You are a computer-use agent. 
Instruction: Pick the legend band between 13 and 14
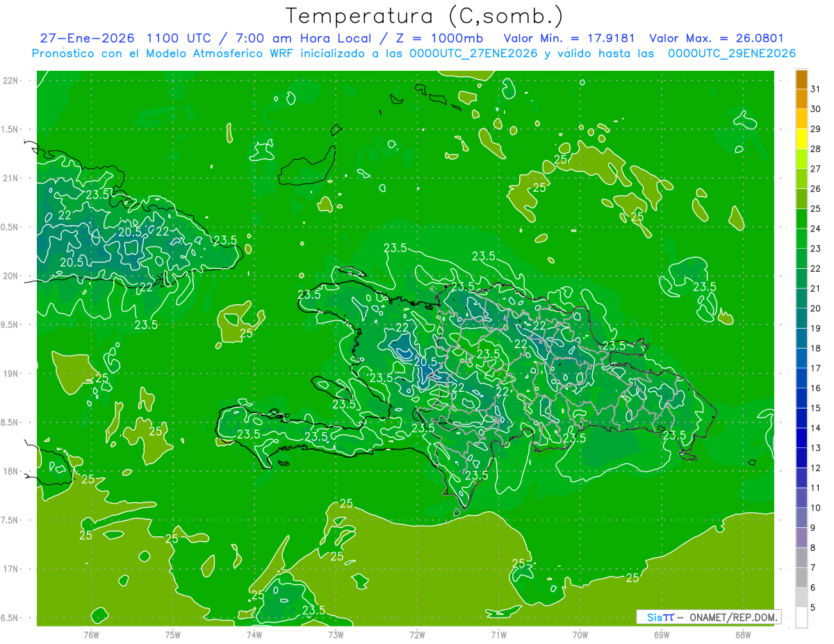pyautogui.click(x=801, y=438)
